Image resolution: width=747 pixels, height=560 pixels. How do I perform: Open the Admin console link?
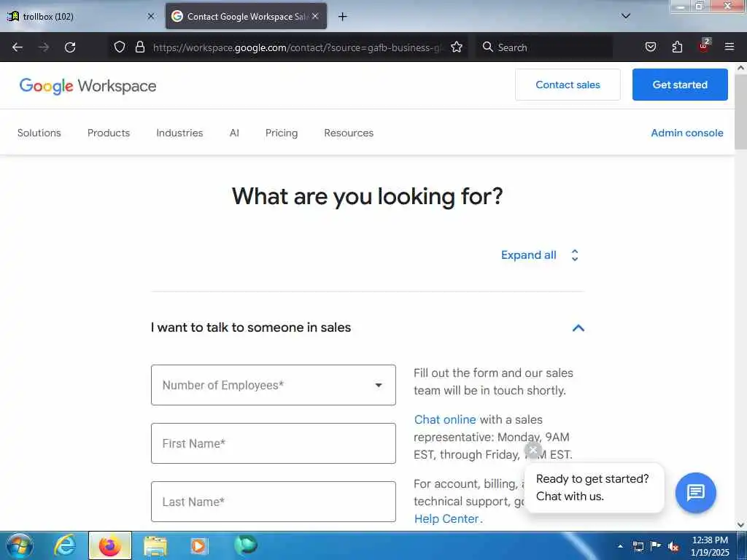pos(687,133)
